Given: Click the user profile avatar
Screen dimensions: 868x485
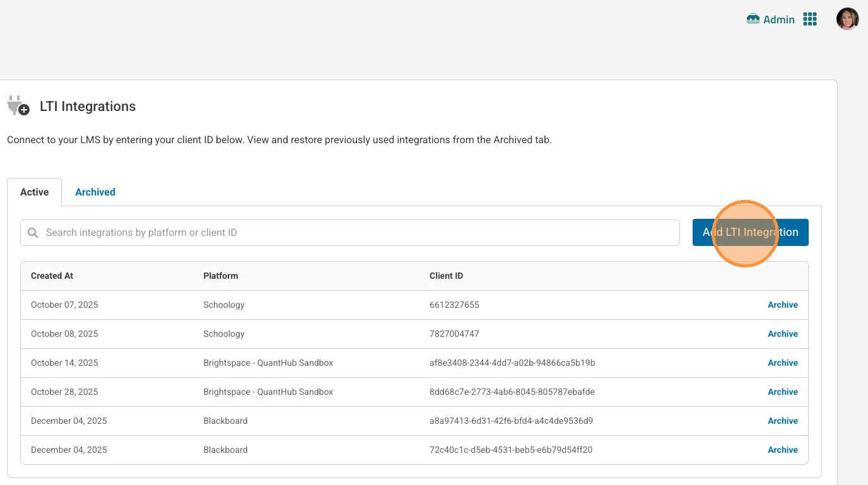Looking at the screenshot, I should (847, 19).
